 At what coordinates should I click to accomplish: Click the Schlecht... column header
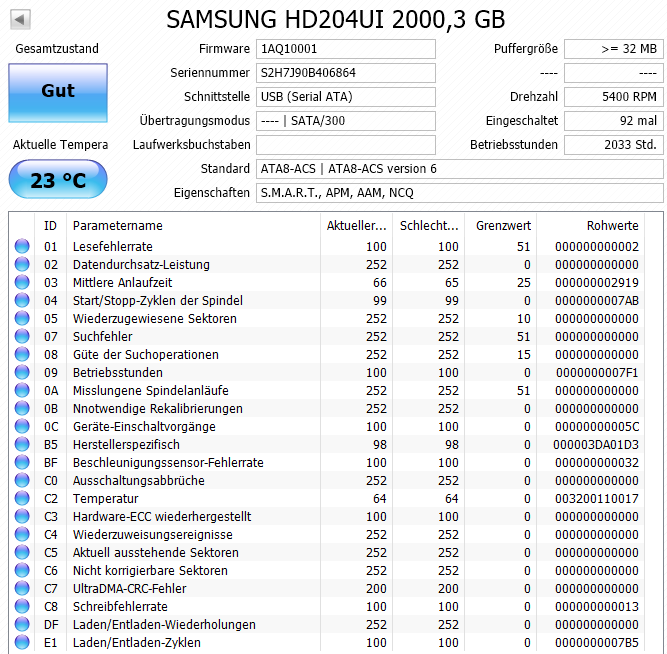click(429, 226)
